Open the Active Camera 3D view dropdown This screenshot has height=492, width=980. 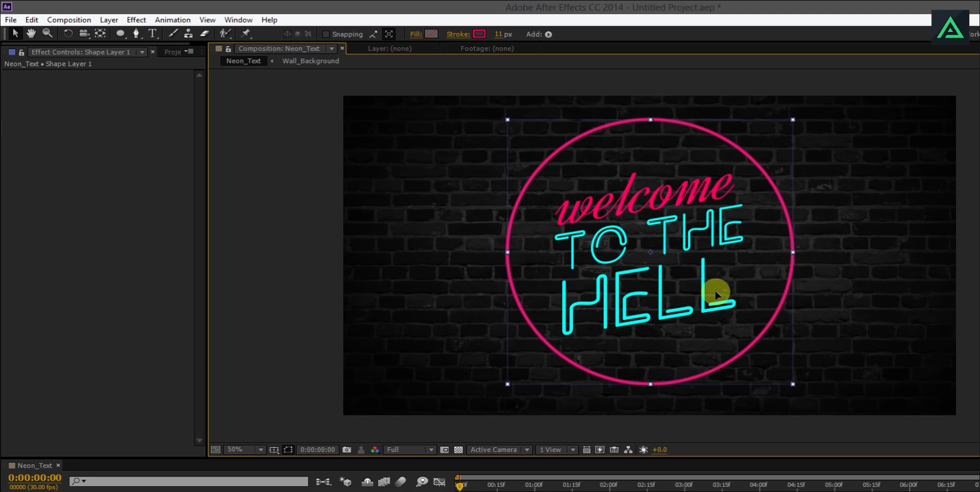[499, 450]
